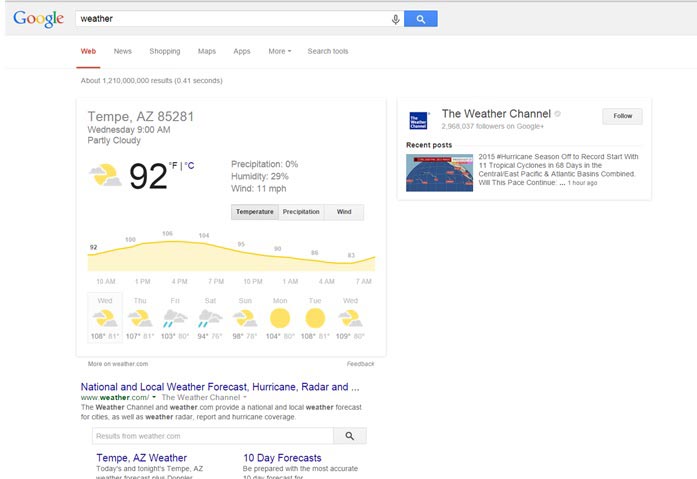Switch chart to Temperature view
697x479 pixels.
[255, 212]
